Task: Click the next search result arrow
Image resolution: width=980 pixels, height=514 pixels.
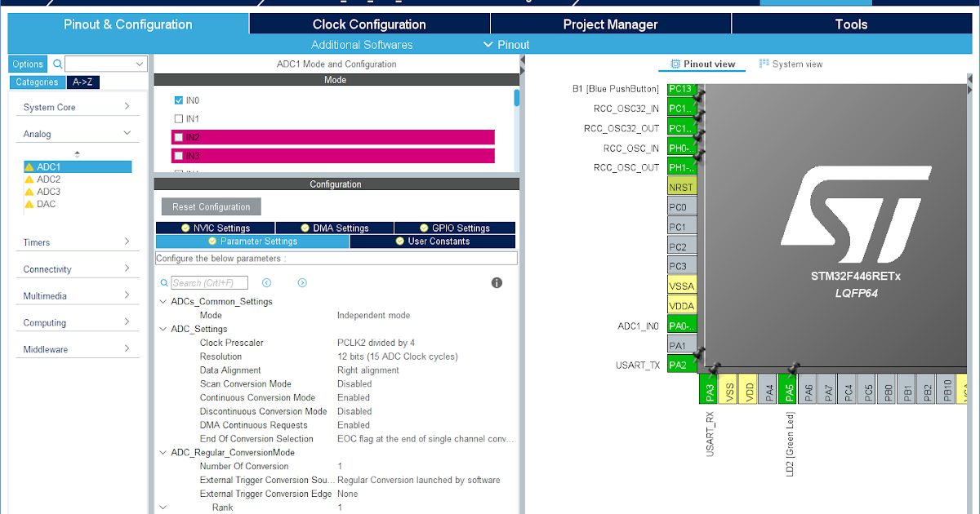Action: [301, 282]
